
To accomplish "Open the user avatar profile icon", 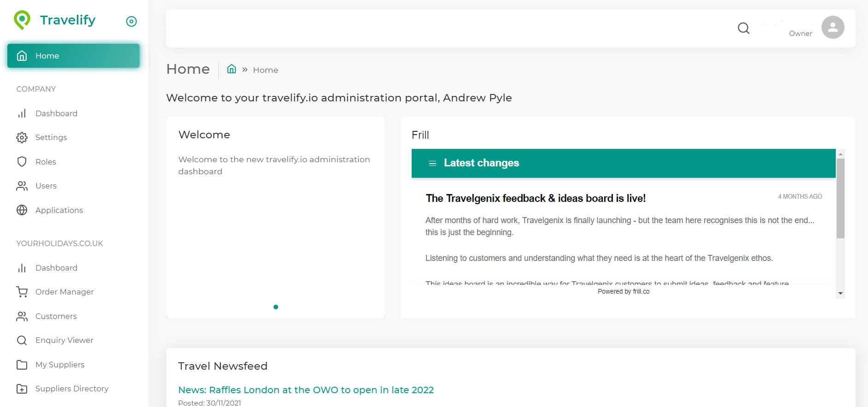I will pyautogui.click(x=833, y=28).
